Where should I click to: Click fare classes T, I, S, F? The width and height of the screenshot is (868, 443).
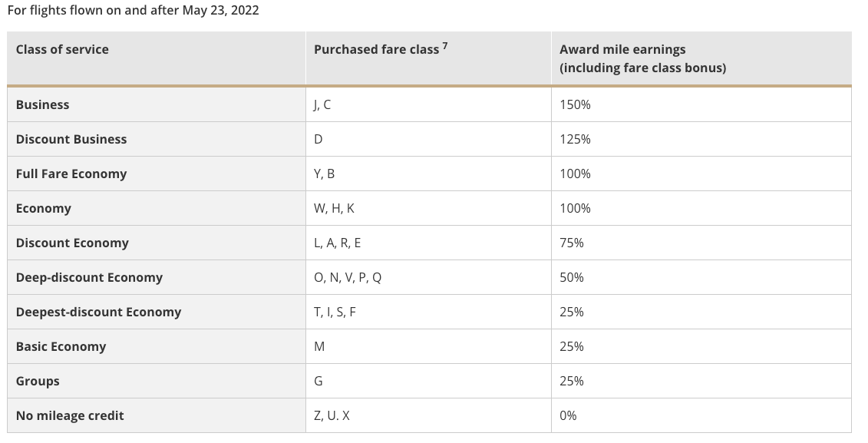(x=335, y=312)
